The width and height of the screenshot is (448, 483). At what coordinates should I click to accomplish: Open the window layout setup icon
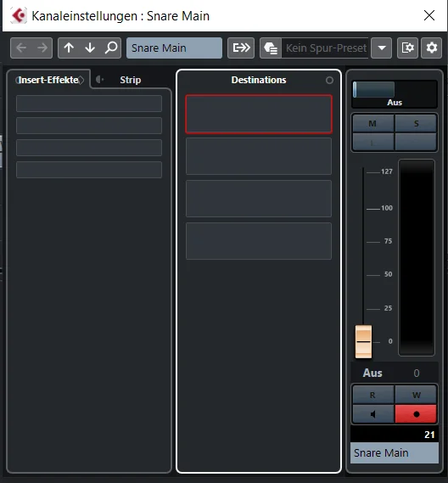pos(407,48)
